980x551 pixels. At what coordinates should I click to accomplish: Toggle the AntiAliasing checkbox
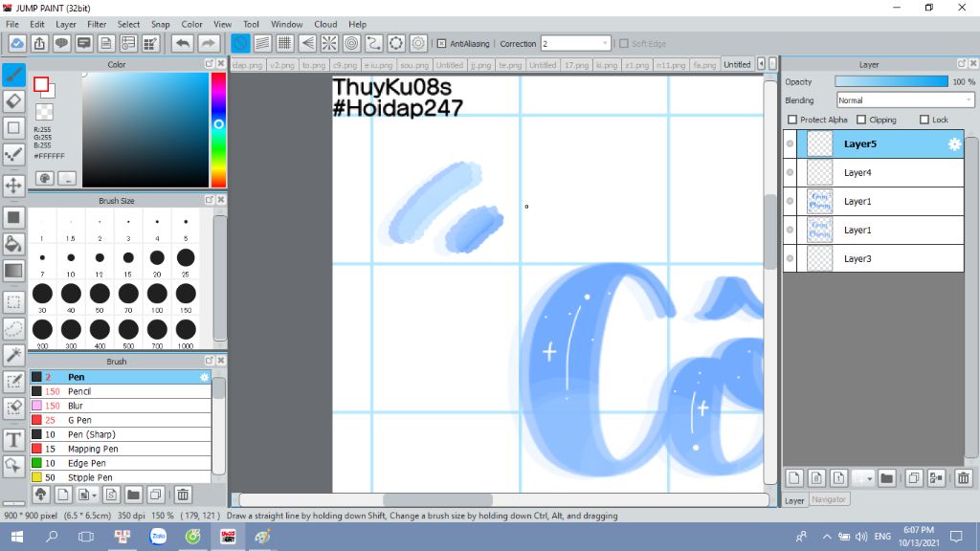click(441, 44)
